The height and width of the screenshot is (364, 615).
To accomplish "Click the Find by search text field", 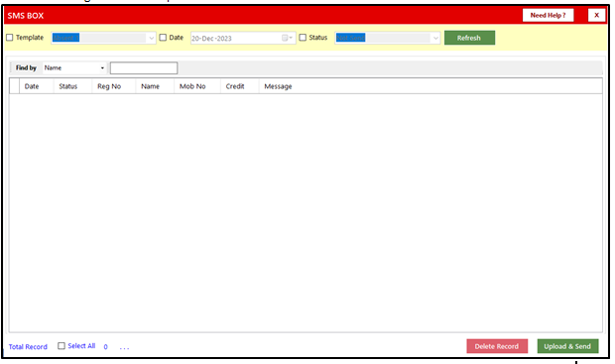I will [144, 67].
